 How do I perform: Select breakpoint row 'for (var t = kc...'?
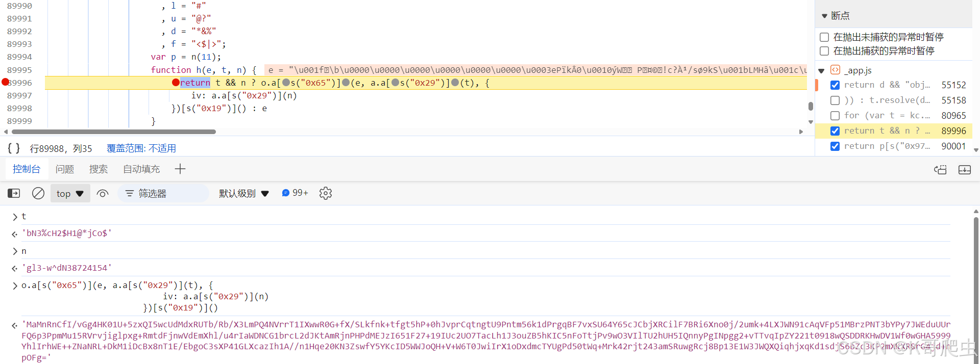tap(894, 116)
